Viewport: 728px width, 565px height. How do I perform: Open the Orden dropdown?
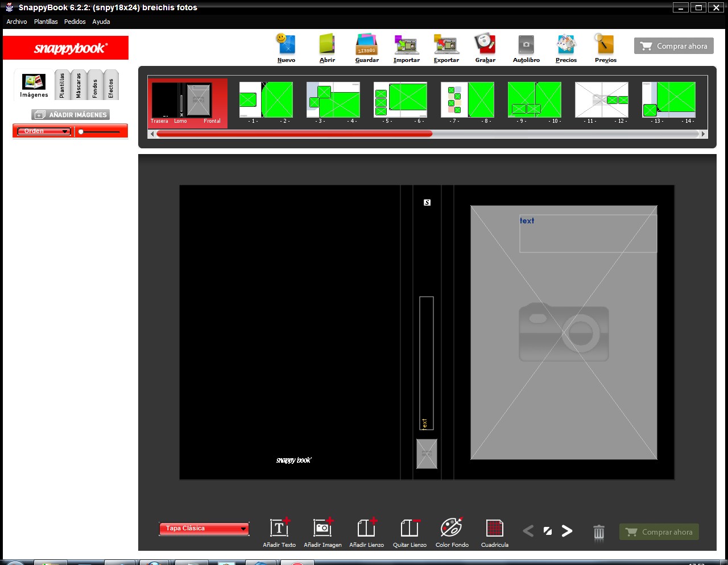(x=44, y=131)
